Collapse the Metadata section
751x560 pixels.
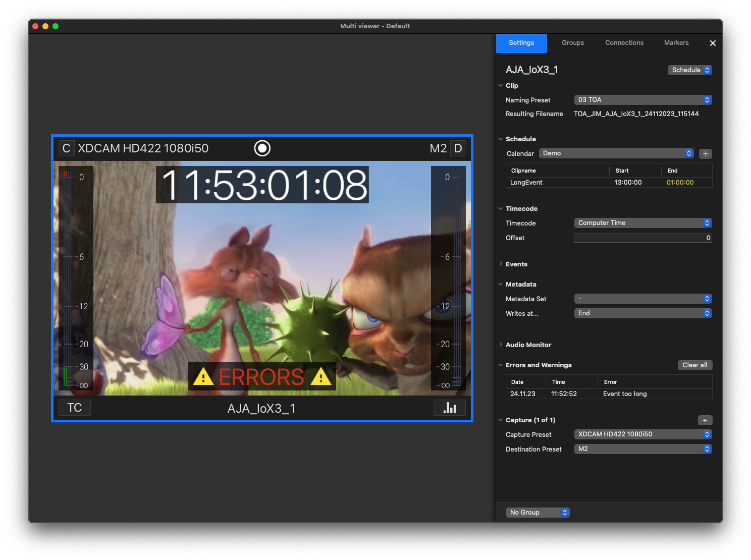(x=501, y=285)
